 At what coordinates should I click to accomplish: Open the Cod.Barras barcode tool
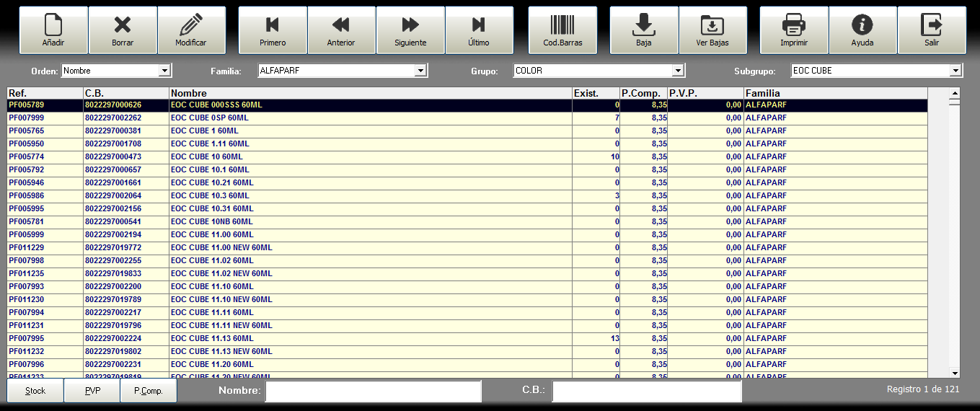pos(562,30)
